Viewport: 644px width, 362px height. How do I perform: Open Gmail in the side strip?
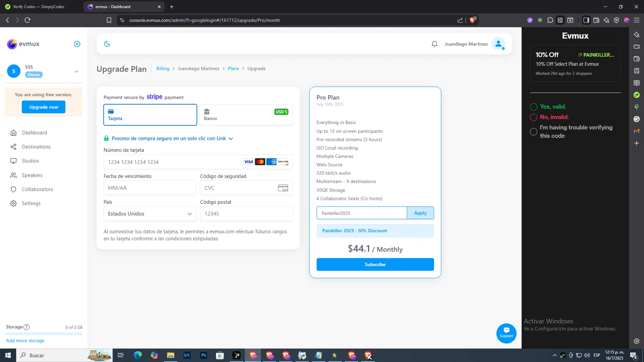(637, 131)
